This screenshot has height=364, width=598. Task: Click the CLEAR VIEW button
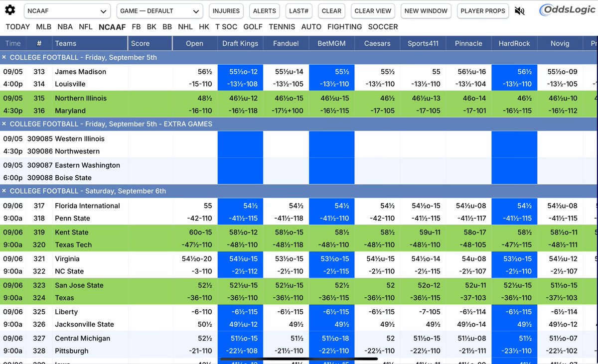point(373,10)
